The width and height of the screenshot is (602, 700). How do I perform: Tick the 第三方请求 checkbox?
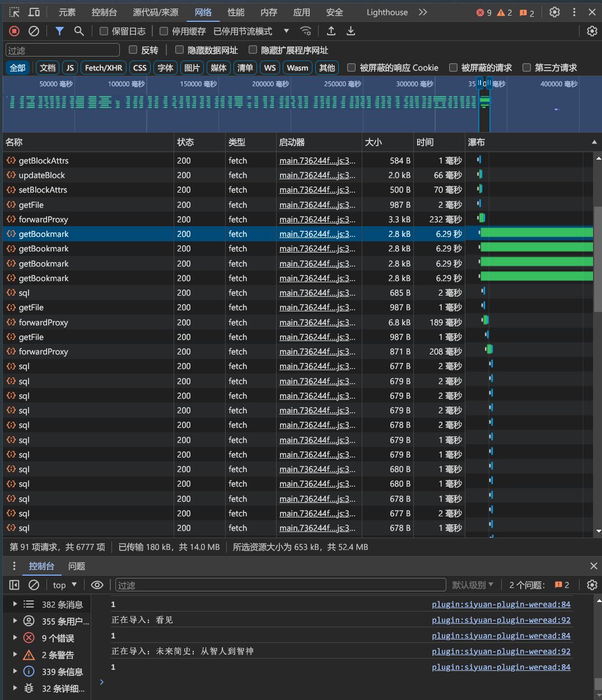click(x=526, y=68)
